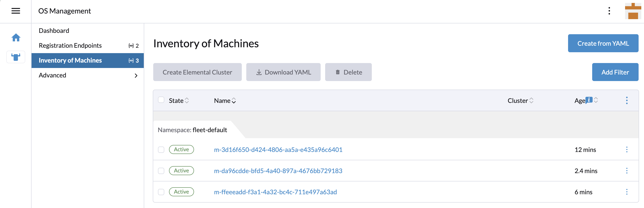Click the Age column info icon
The height and width of the screenshot is (208, 644).
tap(589, 100)
